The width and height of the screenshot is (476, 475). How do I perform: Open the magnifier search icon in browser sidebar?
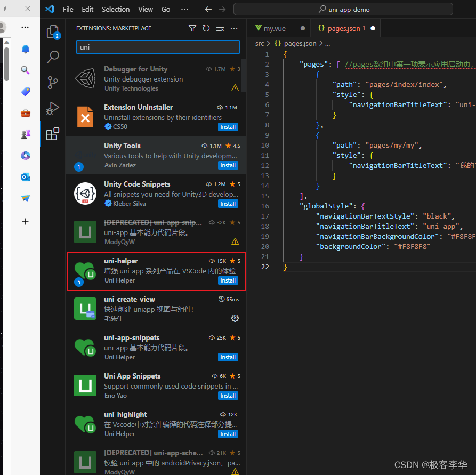(26, 70)
